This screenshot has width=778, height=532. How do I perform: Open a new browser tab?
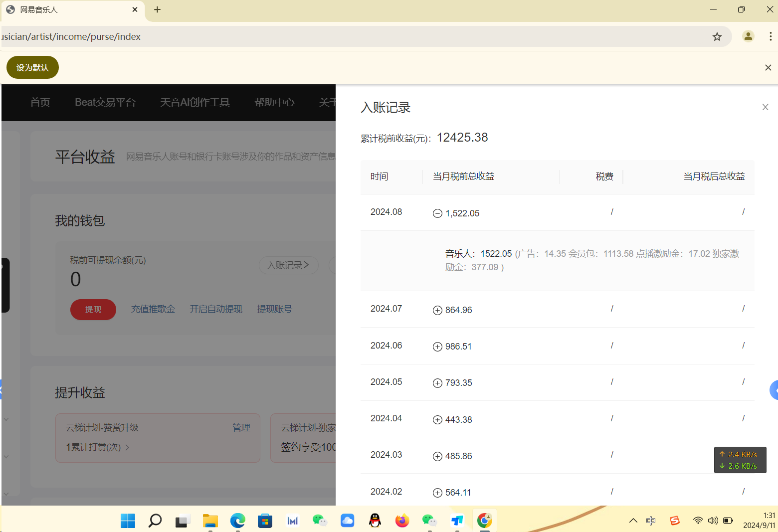tap(157, 9)
